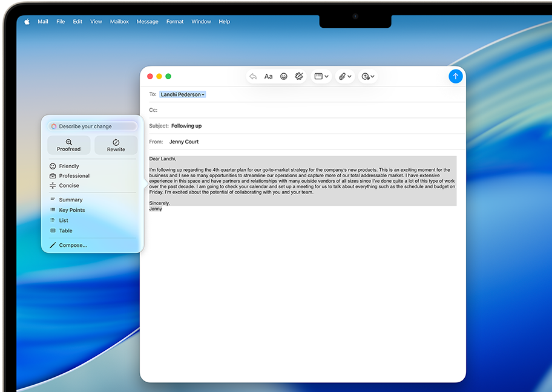Open the Mailbox menu
552x392 pixels.
(119, 21)
